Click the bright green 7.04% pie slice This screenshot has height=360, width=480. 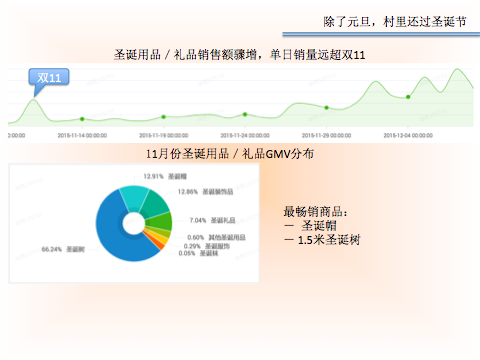click(162, 221)
